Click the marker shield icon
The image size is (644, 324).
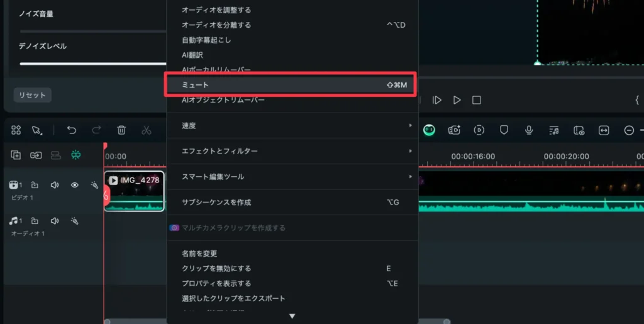[504, 130]
